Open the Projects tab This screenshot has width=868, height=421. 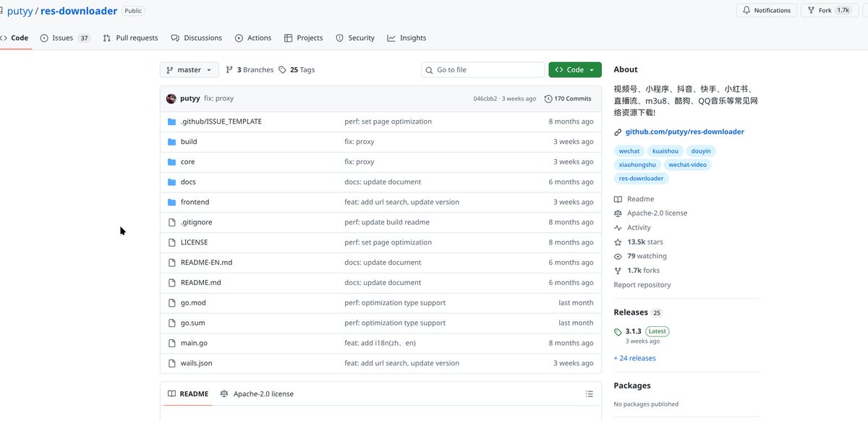click(x=304, y=38)
